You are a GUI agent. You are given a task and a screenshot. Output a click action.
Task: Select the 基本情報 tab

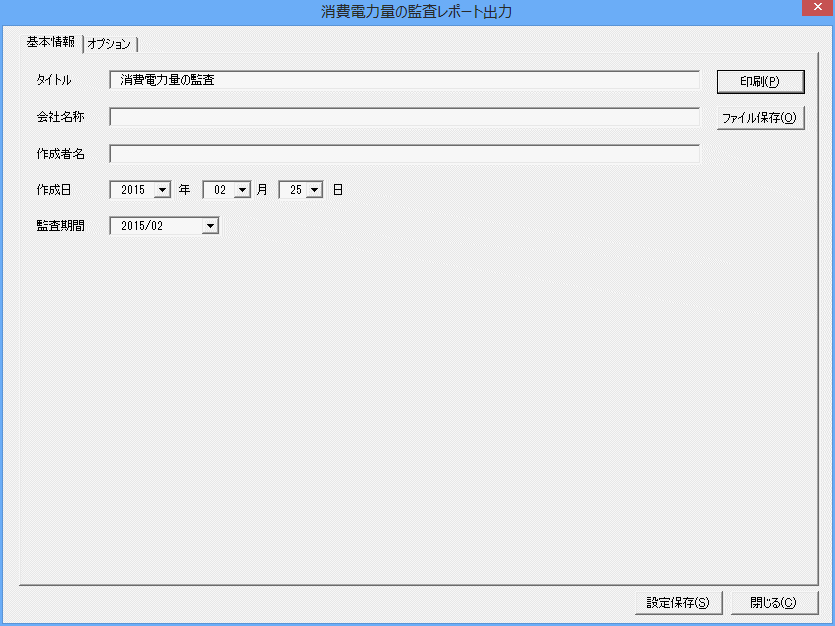point(51,42)
